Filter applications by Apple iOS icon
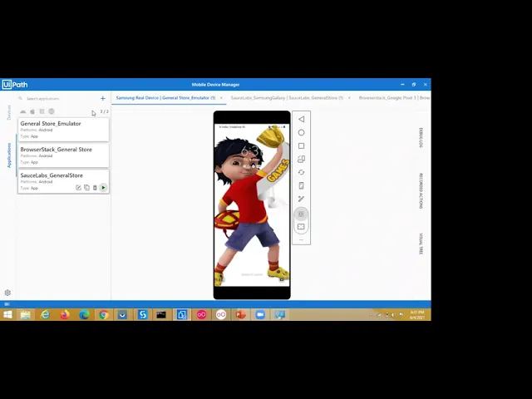Screen dimensions: 532x399 (32, 111)
